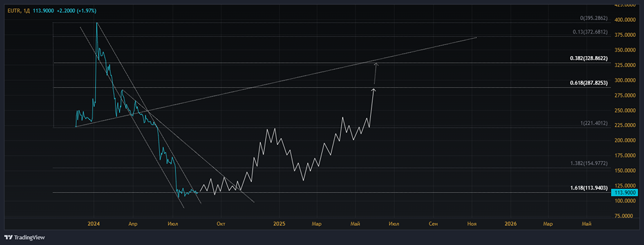Click price axis label 350.0000
644x245 pixels.
coord(626,50)
